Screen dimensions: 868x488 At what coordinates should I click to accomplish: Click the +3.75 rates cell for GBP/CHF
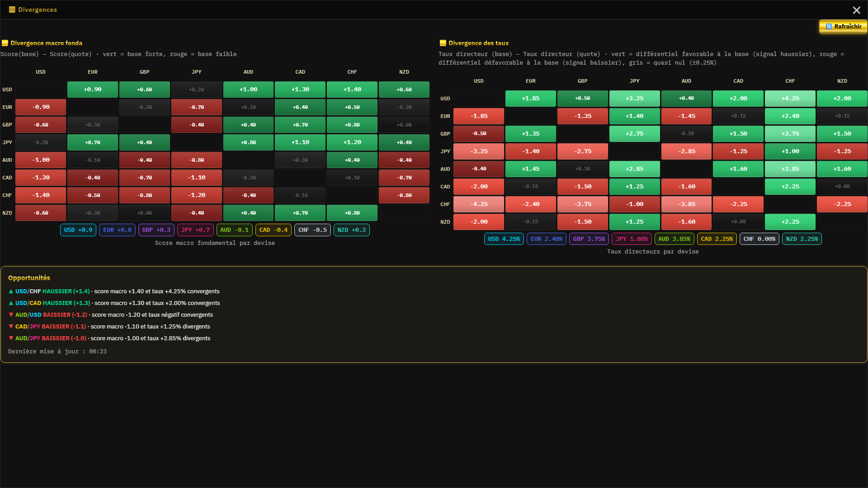[790, 134]
